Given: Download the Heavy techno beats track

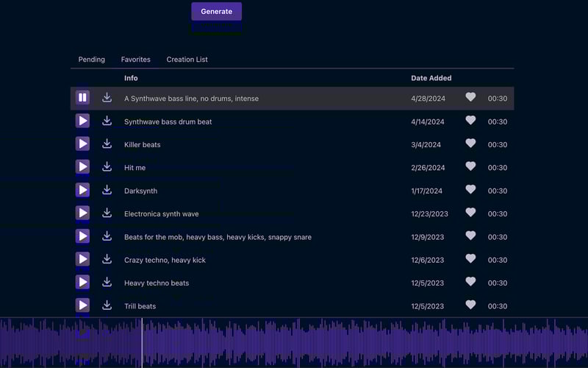Looking at the screenshot, I should [107, 282].
